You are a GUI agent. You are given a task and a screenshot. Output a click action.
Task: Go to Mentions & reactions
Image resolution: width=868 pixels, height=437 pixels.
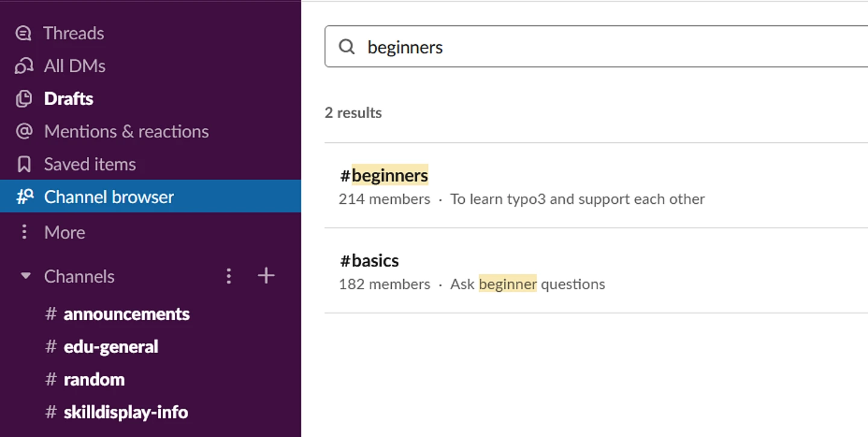(x=126, y=131)
